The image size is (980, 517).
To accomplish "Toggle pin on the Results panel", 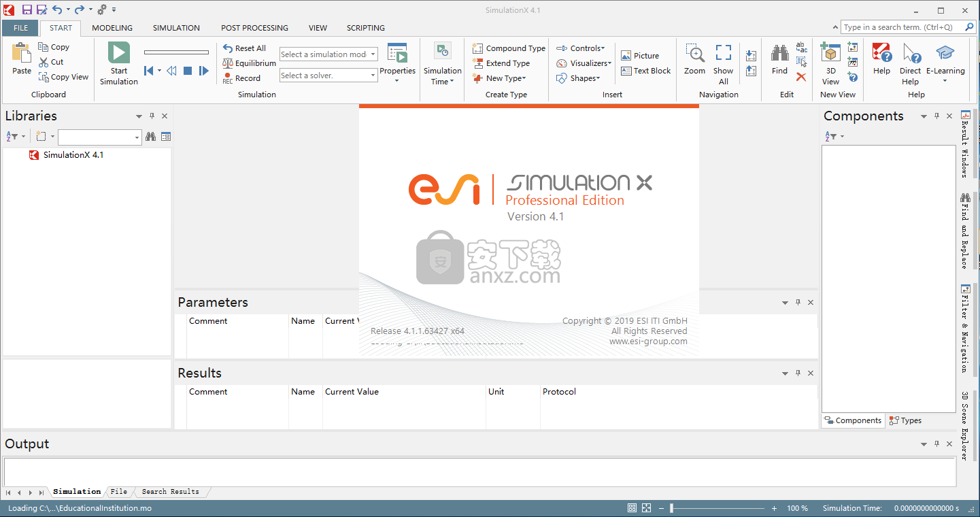I will (x=798, y=373).
